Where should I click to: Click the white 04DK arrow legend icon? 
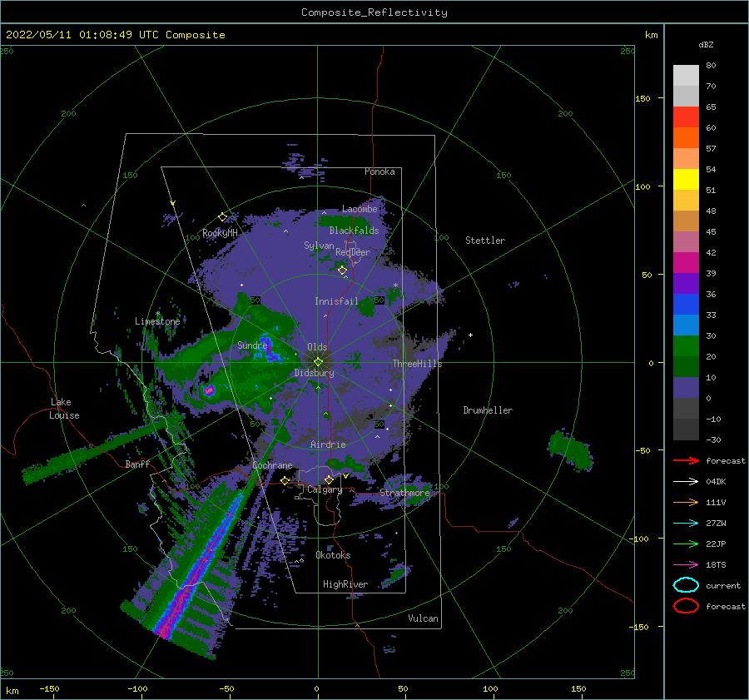(x=686, y=481)
